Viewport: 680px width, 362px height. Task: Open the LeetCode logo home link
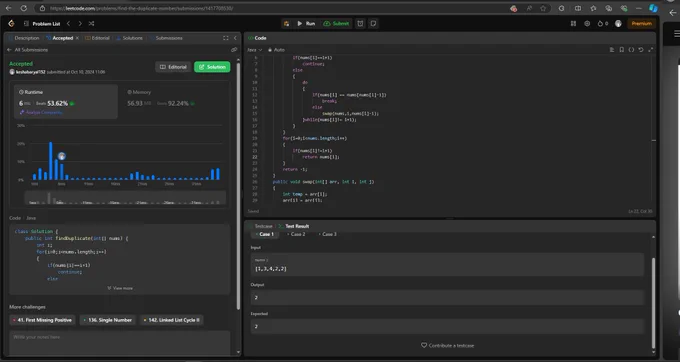[x=11, y=23]
